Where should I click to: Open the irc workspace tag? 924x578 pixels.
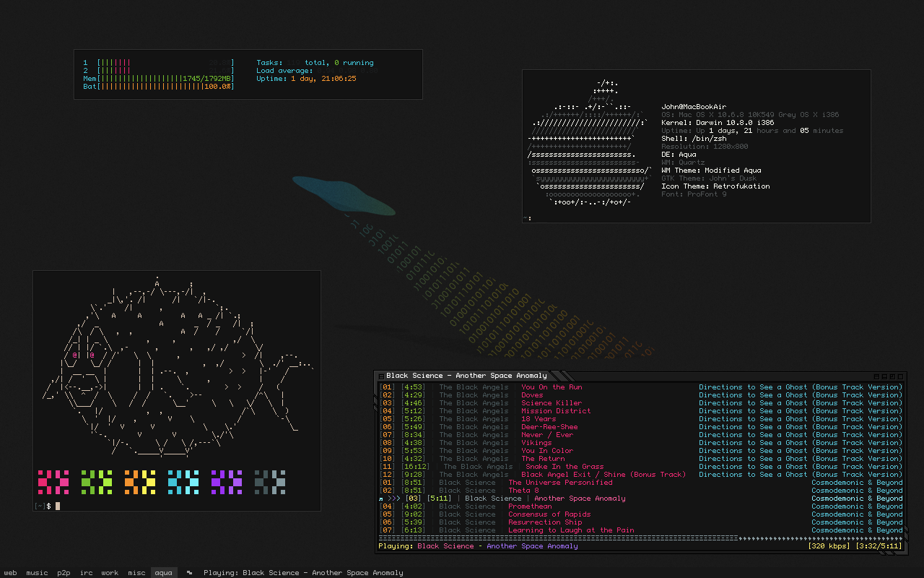(86, 573)
